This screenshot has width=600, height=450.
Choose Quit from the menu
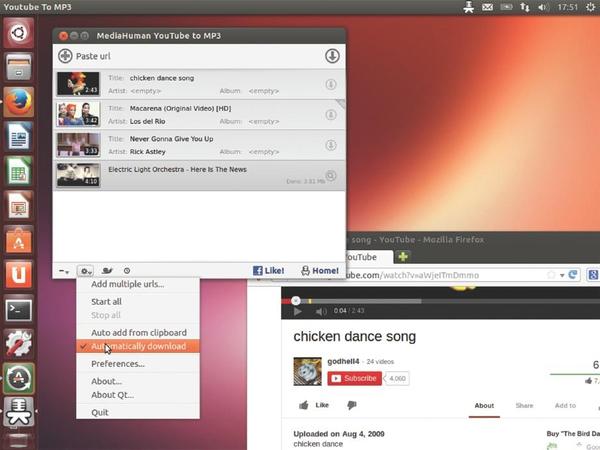(138, 412)
